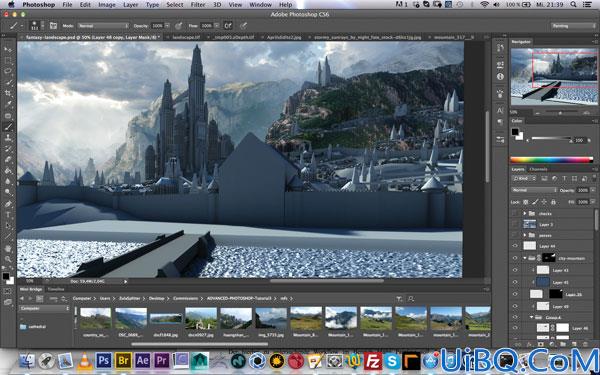Select the Brush tool in the toolbox
The image size is (600, 375).
[x=8, y=126]
